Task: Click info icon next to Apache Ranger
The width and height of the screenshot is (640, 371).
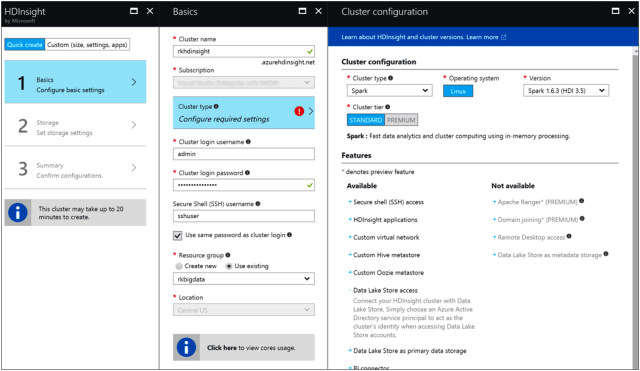Action: 582,201
